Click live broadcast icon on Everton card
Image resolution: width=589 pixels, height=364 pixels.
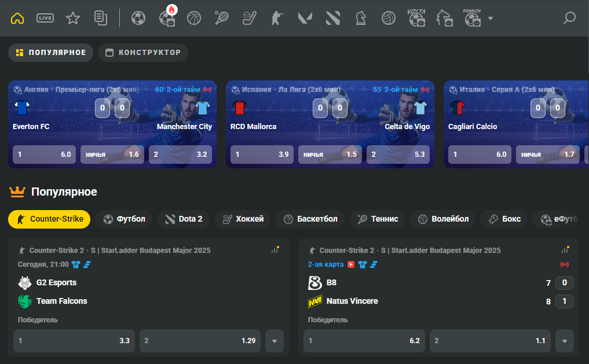click(x=207, y=90)
